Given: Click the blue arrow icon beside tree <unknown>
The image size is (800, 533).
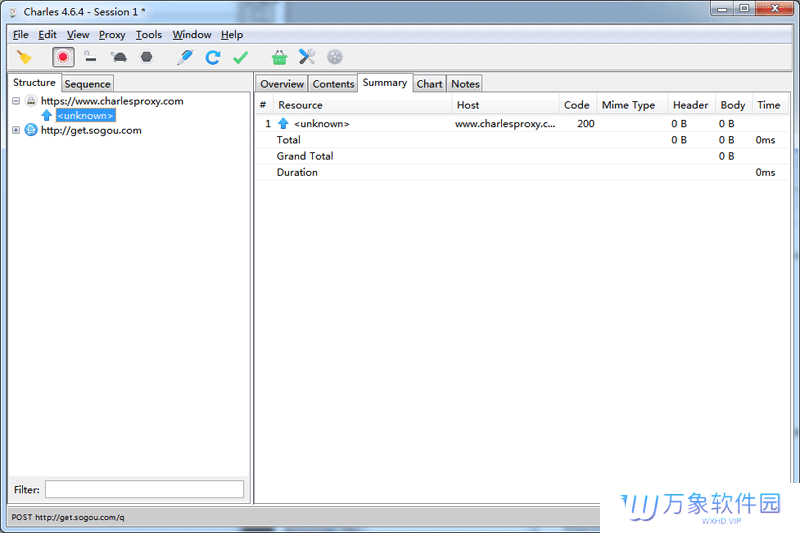Looking at the screenshot, I should [x=46, y=115].
